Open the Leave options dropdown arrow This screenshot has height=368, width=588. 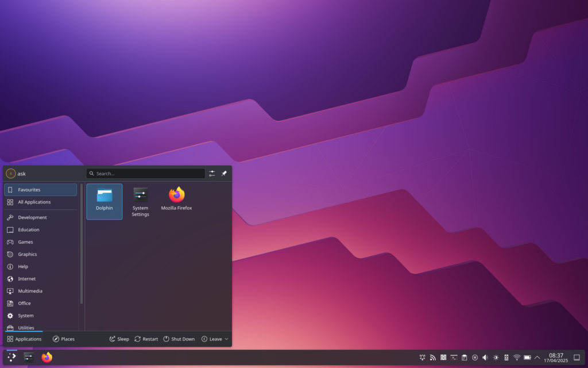(225, 339)
